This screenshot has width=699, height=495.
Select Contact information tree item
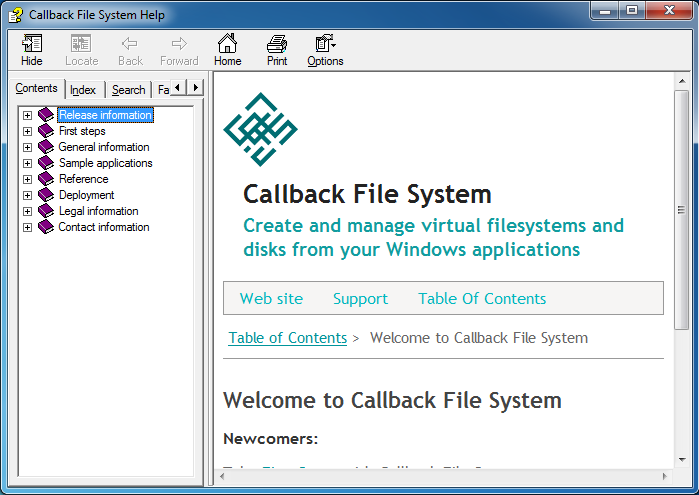(x=104, y=227)
